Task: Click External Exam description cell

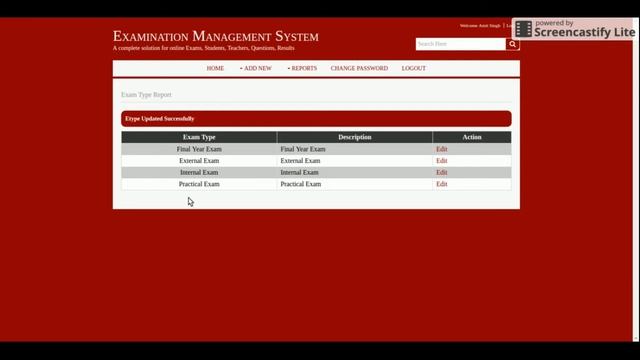Action: point(355,160)
